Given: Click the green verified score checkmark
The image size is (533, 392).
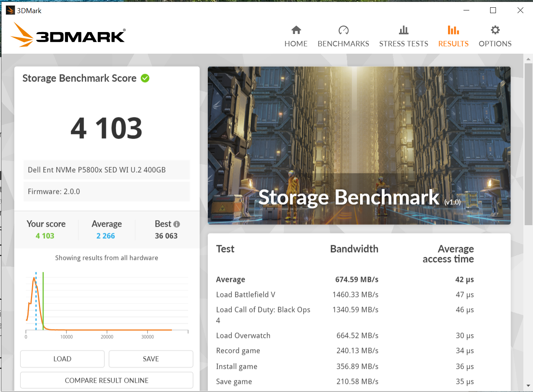Looking at the screenshot, I should [x=145, y=78].
